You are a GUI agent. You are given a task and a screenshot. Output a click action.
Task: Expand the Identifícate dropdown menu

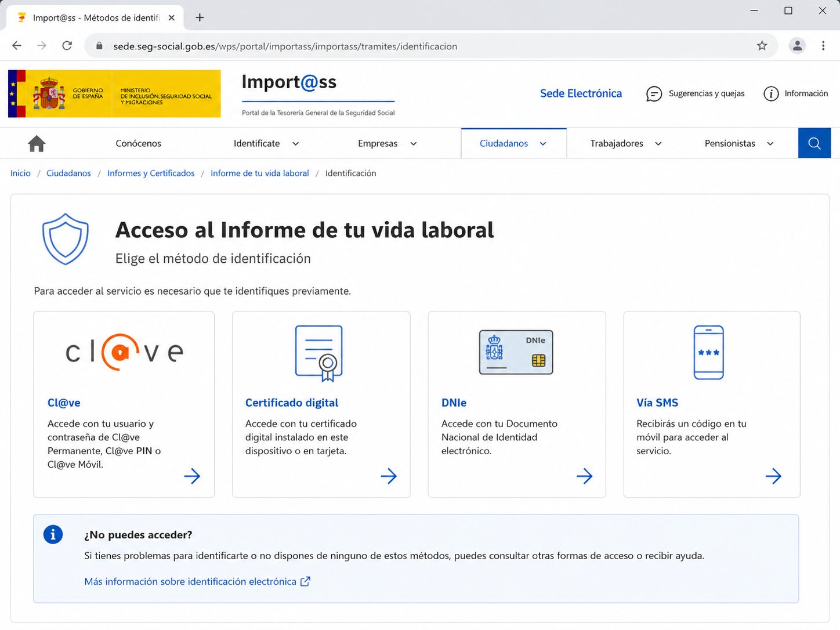pyautogui.click(x=266, y=143)
